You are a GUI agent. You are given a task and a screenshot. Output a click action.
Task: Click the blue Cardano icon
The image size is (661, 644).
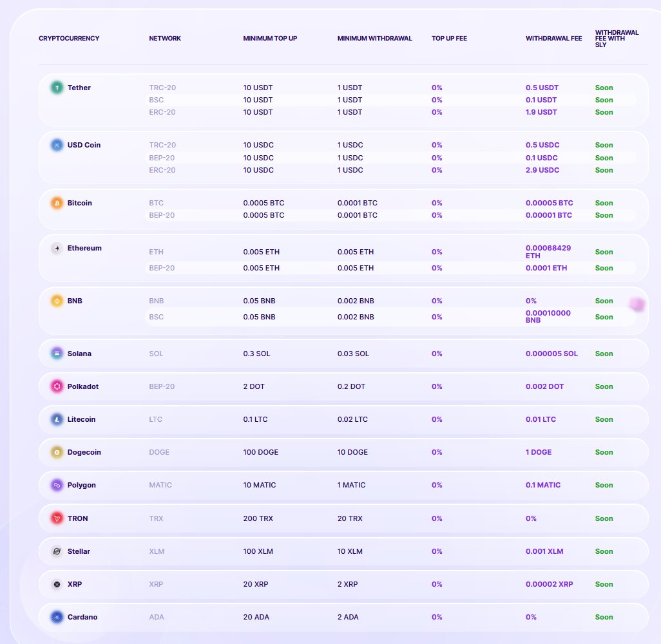click(57, 617)
